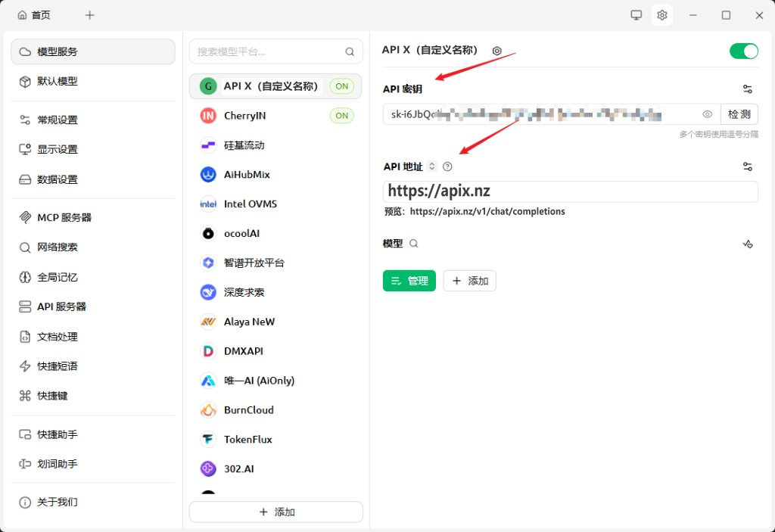Click the display monitor icon in the title bar
This screenshot has height=532, width=775.
point(636,15)
